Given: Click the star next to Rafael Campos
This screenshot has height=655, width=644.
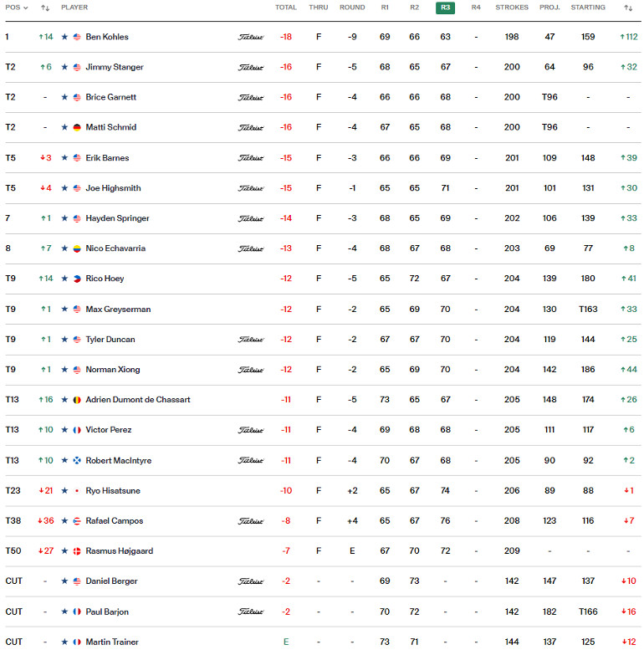Looking at the screenshot, I should pos(64,520).
